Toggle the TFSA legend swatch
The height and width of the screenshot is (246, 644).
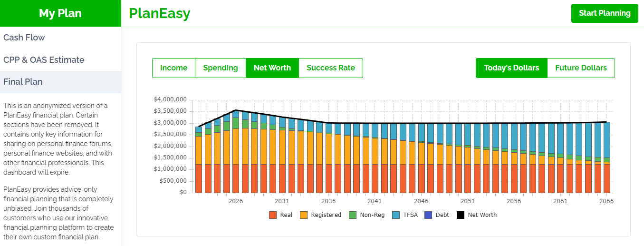396,215
